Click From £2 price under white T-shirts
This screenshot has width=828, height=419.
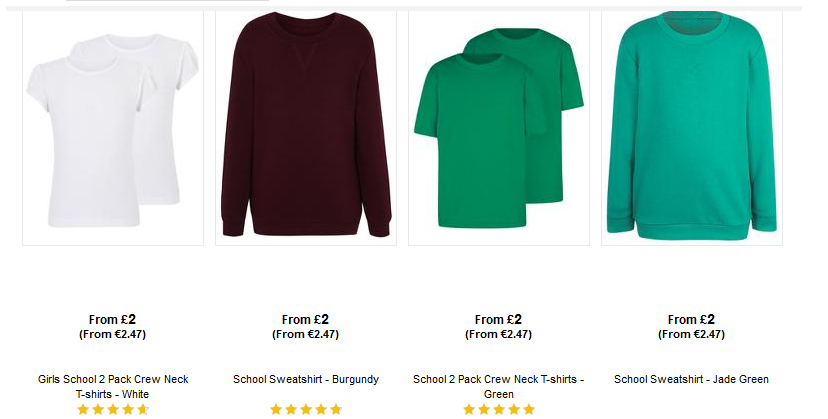(112, 320)
